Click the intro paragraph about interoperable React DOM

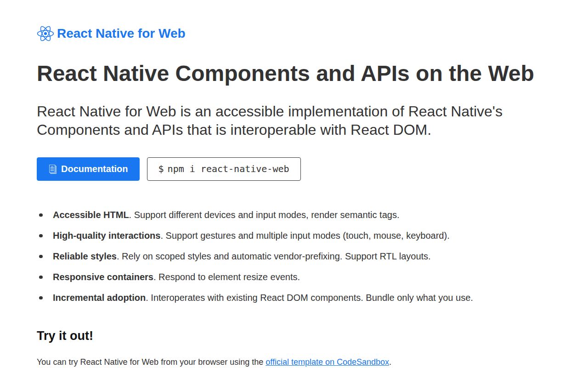[x=270, y=121]
